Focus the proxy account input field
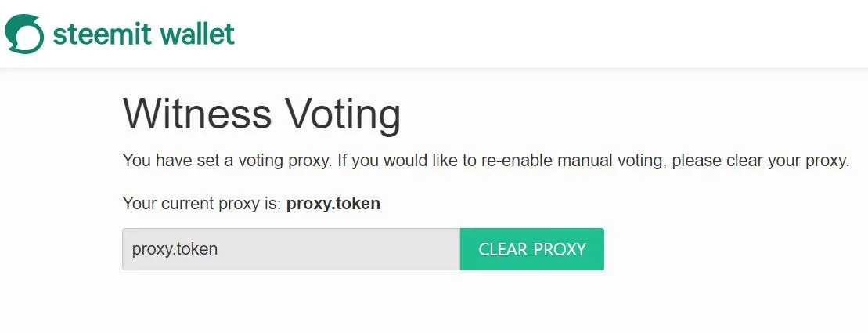 point(290,249)
